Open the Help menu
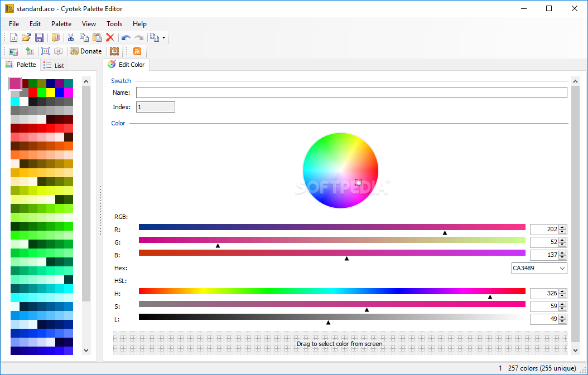 [139, 24]
